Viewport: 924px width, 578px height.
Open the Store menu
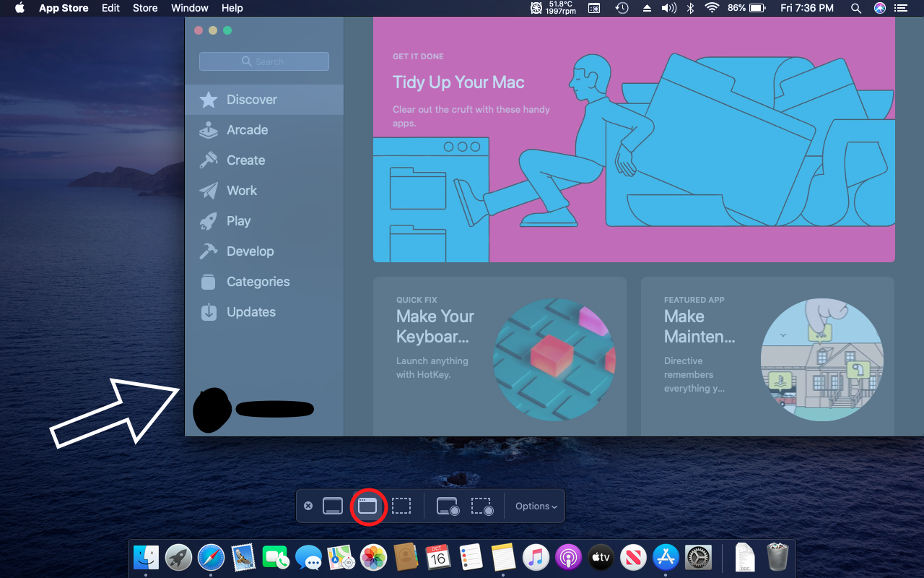[x=145, y=8]
